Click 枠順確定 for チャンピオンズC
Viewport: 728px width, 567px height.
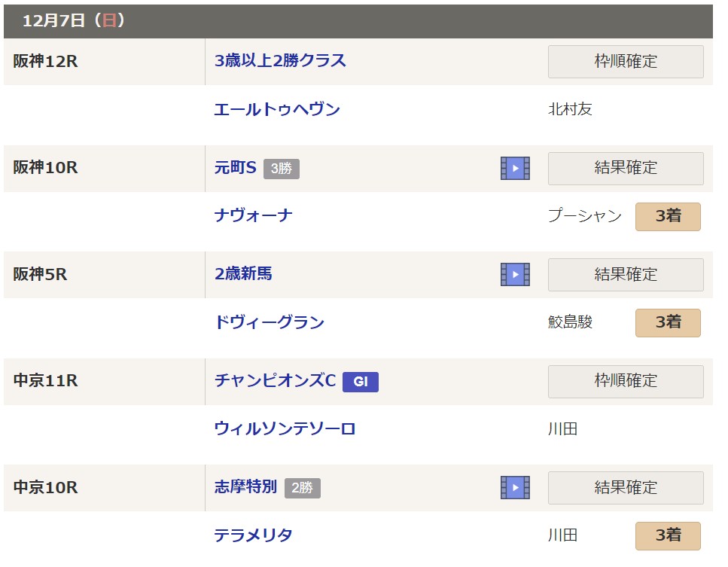625,381
